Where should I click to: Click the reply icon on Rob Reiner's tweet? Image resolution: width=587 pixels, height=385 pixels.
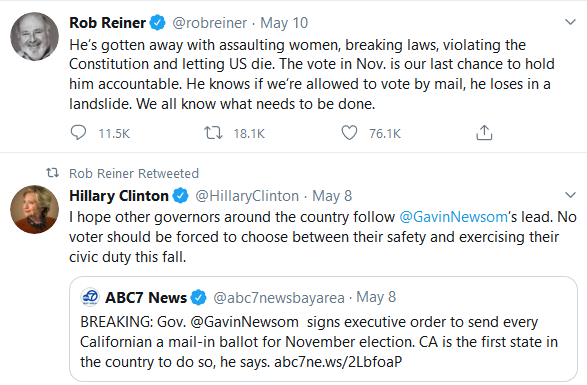pos(78,133)
